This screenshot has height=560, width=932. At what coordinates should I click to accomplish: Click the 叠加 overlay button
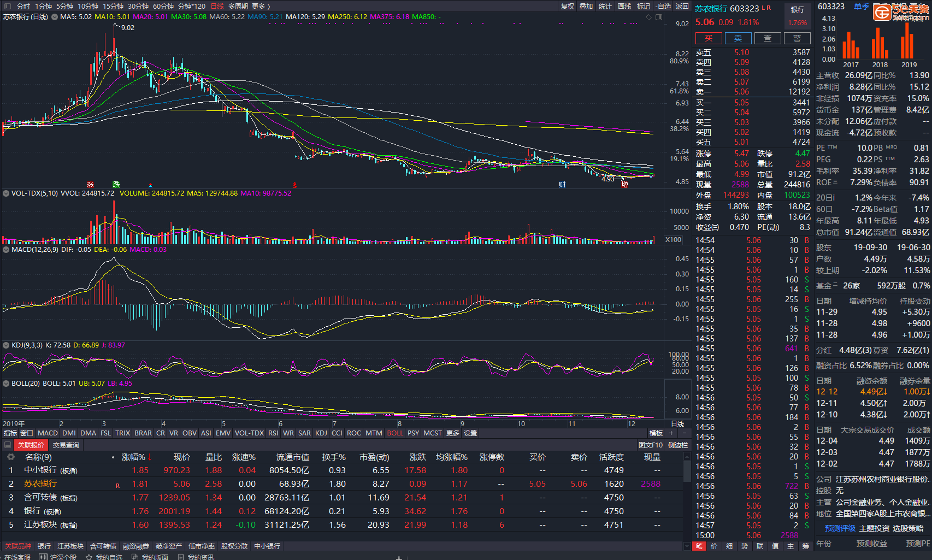(587, 6)
